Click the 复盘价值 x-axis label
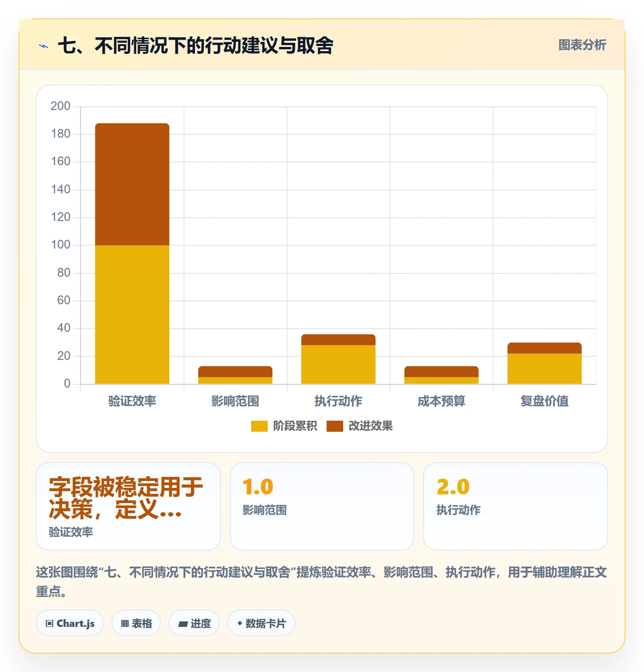The width and height of the screenshot is (644, 672). [x=544, y=401]
